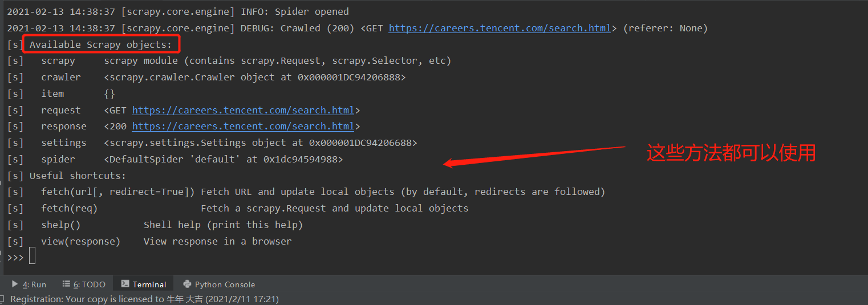Click the terminal input cursor after >>> prompt

[32, 257]
